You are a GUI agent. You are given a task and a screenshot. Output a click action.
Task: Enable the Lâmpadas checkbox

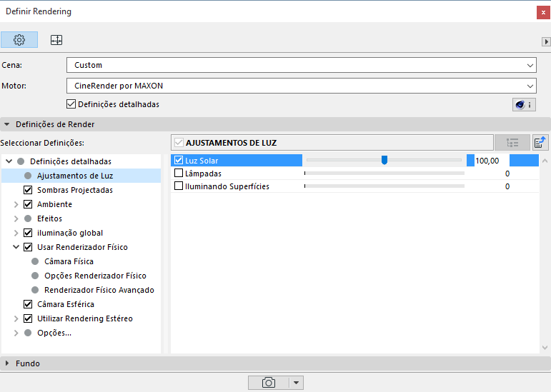[179, 174]
